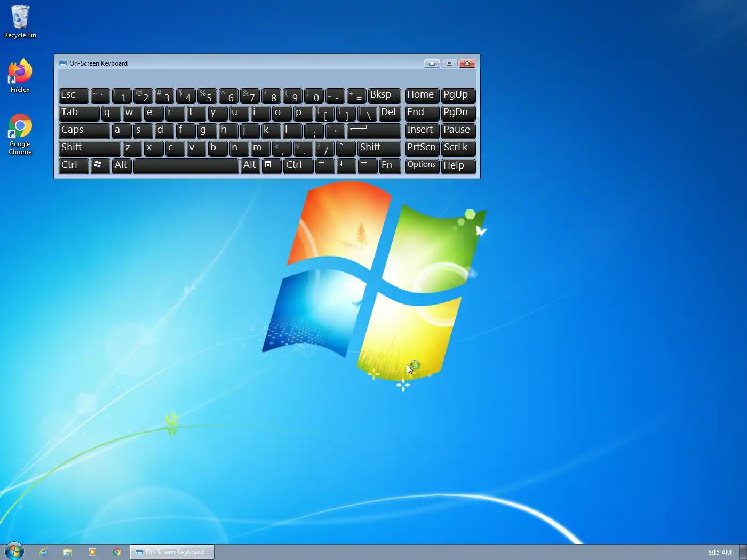Viewport: 747px width, 560px height.
Task: Click the Bksp key
Action: point(385,95)
